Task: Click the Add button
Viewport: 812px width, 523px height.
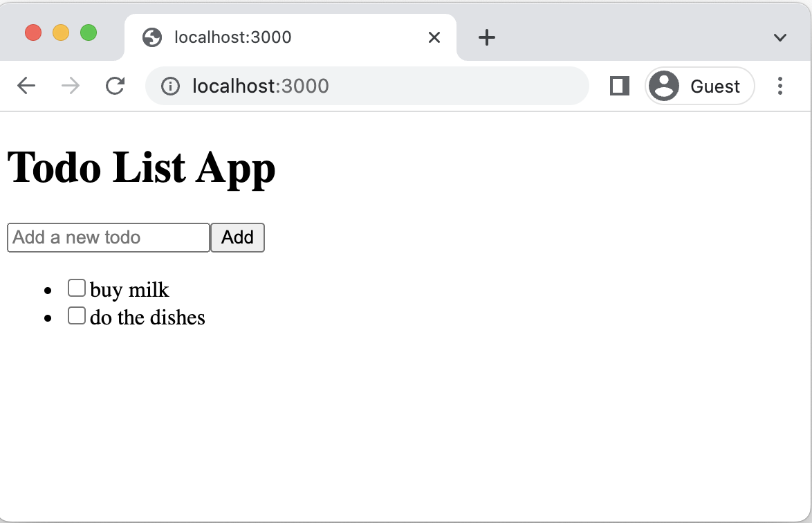Action: click(237, 238)
